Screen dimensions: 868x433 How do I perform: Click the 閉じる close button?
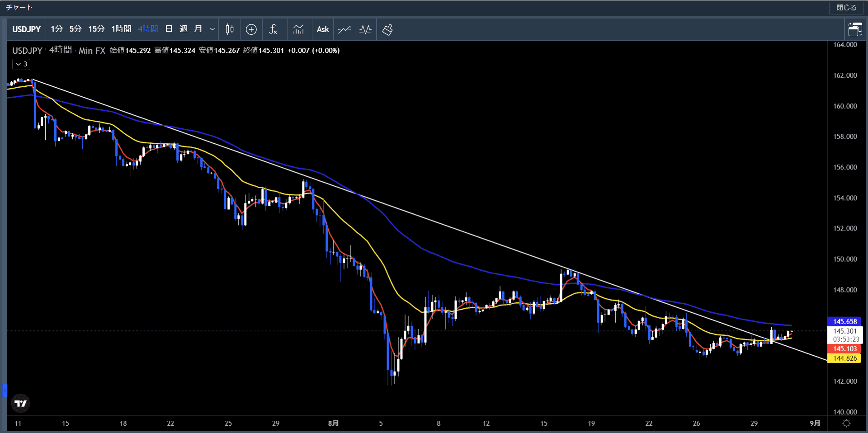pyautogui.click(x=846, y=8)
